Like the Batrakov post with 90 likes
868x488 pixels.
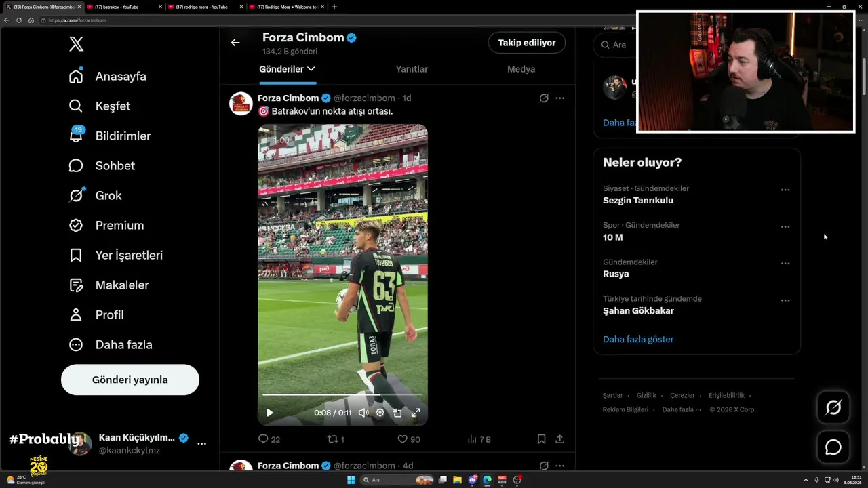[x=409, y=439]
